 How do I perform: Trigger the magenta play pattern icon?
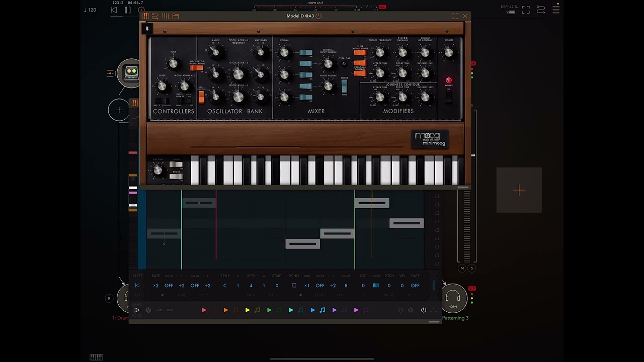point(356,310)
